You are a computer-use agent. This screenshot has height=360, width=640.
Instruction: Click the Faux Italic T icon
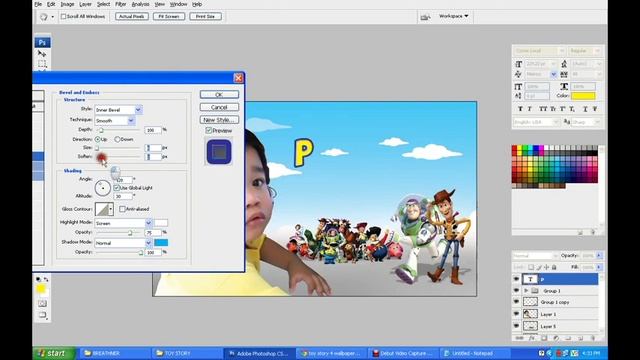tap(529, 109)
